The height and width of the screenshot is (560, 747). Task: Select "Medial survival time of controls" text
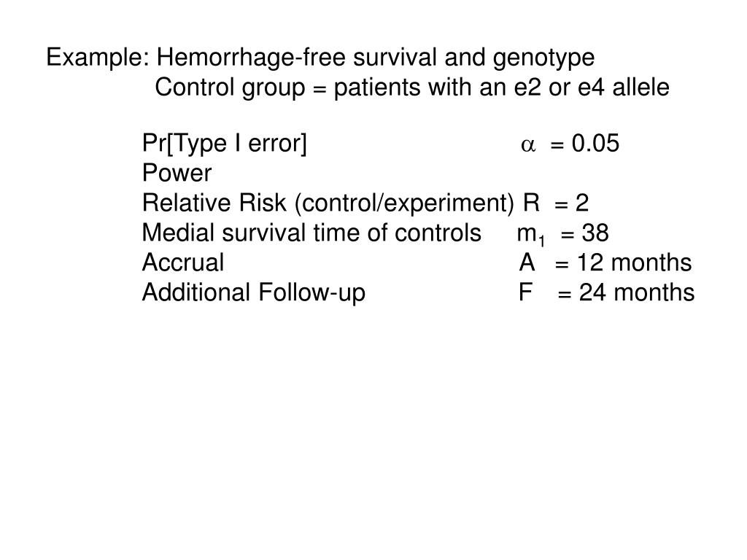(307, 233)
